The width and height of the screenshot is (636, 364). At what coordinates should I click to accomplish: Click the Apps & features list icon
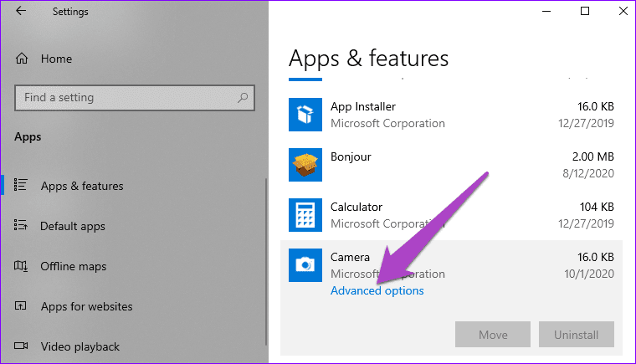(20, 185)
